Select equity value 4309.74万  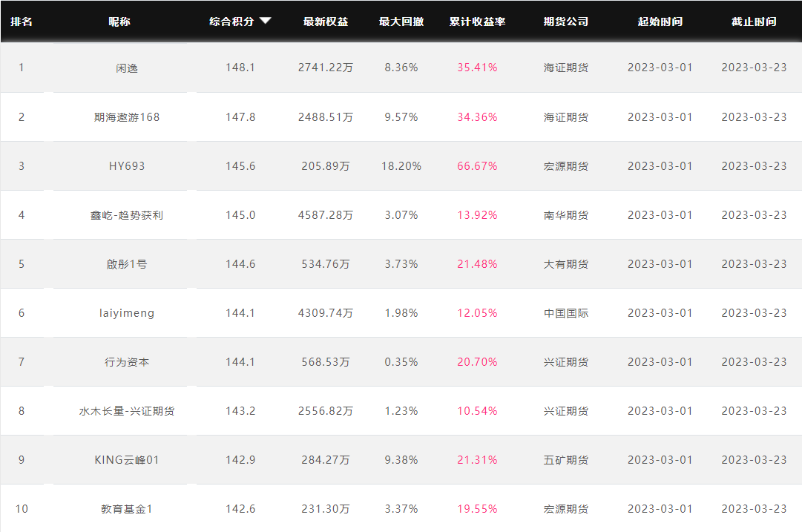click(x=325, y=313)
